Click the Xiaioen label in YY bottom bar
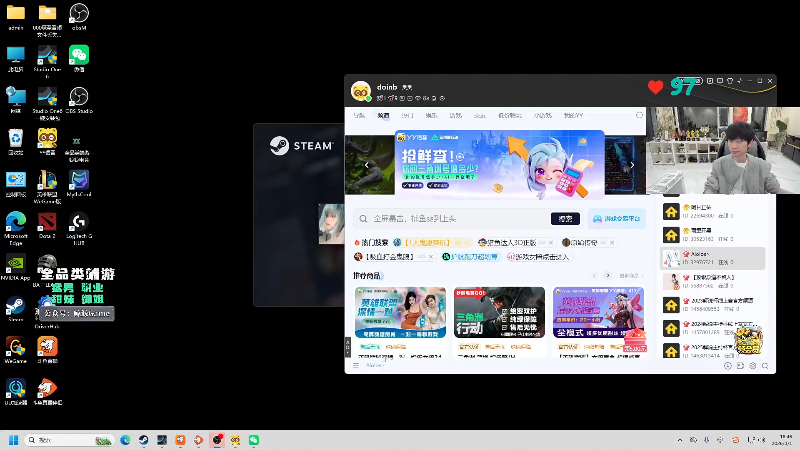Screen dimensions: 800x450 [375, 365]
